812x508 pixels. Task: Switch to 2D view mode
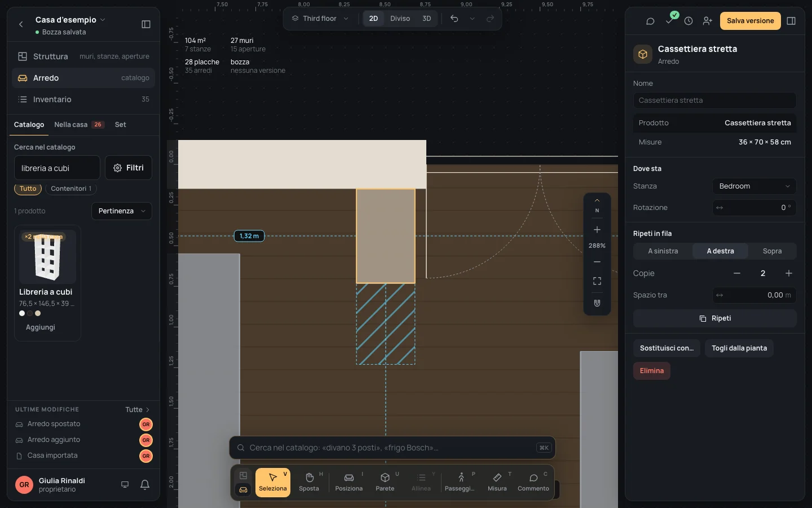tap(373, 19)
